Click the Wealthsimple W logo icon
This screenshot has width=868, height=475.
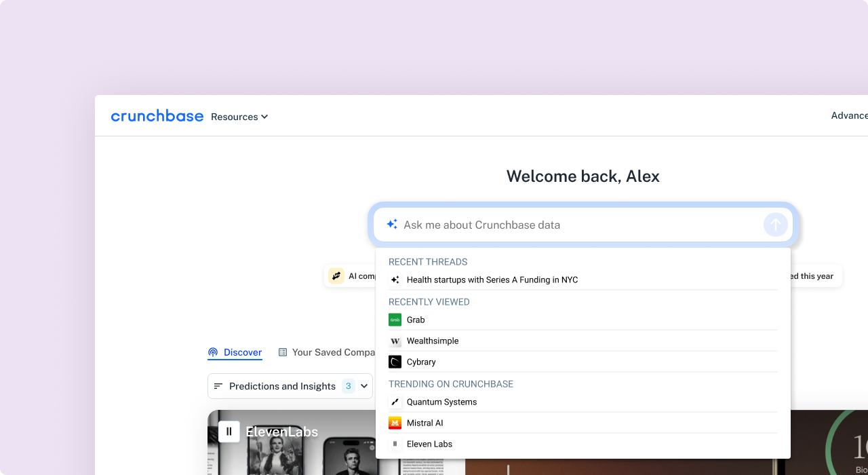tap(395, 341)
